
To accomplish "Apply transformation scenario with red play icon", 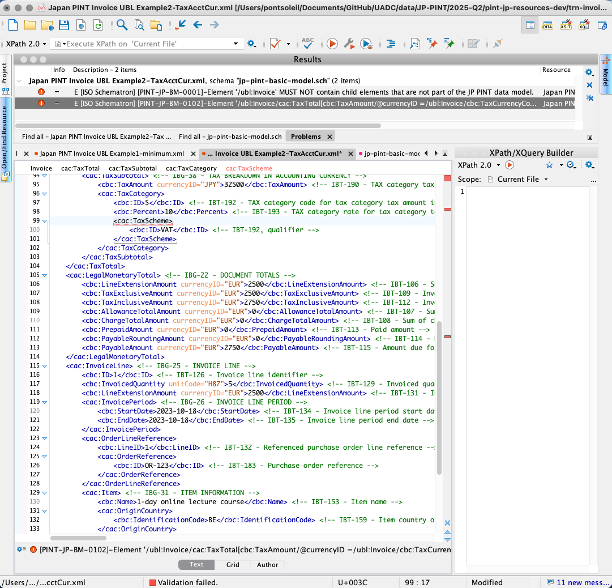I will click(332, 44).
